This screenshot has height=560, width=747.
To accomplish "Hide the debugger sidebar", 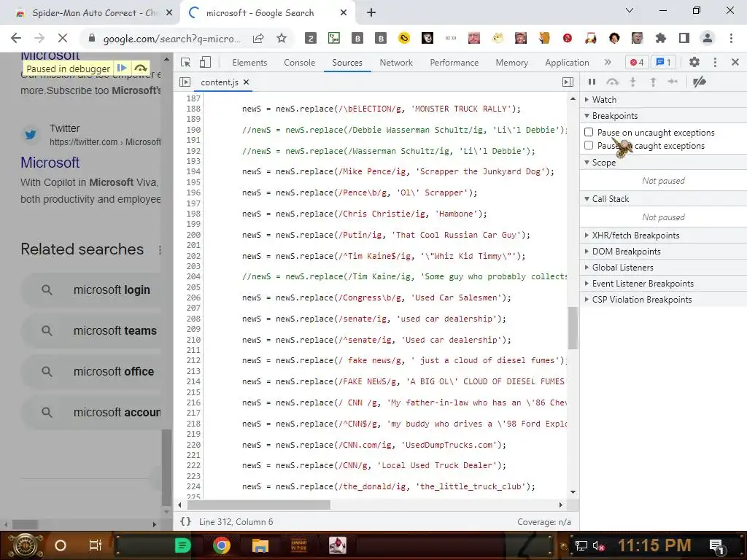I will (568, 82).
